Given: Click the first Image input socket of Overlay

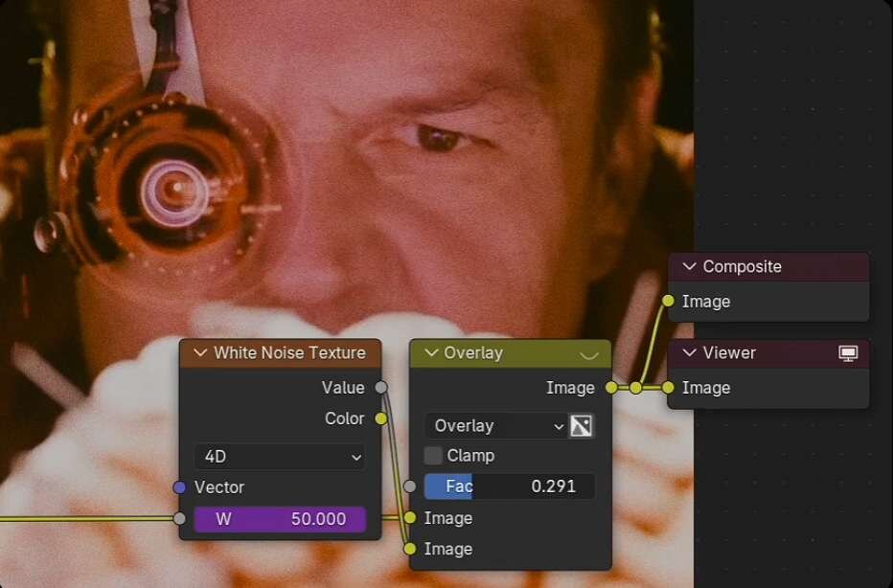Looking at the screenshot, I should pyautogui.click(x=410, y=517).
